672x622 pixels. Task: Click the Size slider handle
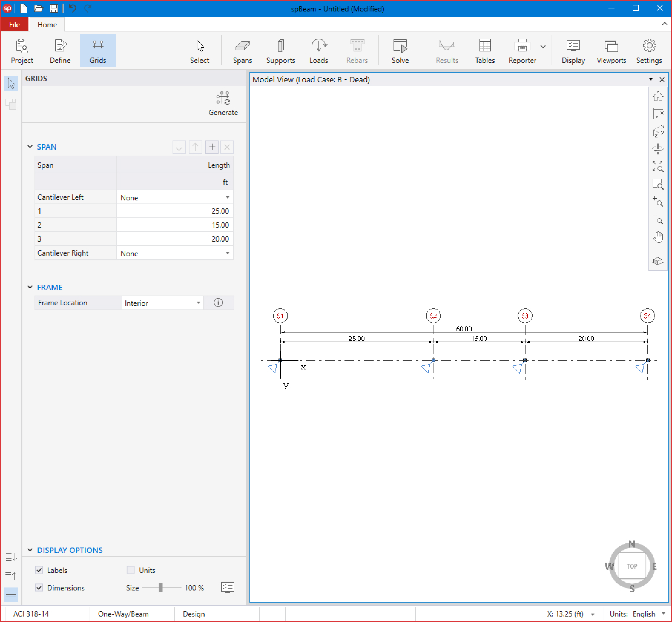(161, 587)
